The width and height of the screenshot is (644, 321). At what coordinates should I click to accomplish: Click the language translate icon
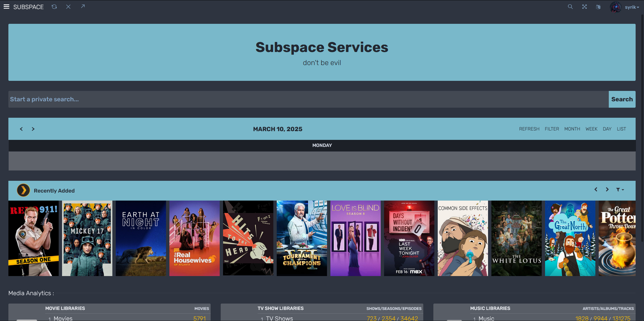[598, 7]
